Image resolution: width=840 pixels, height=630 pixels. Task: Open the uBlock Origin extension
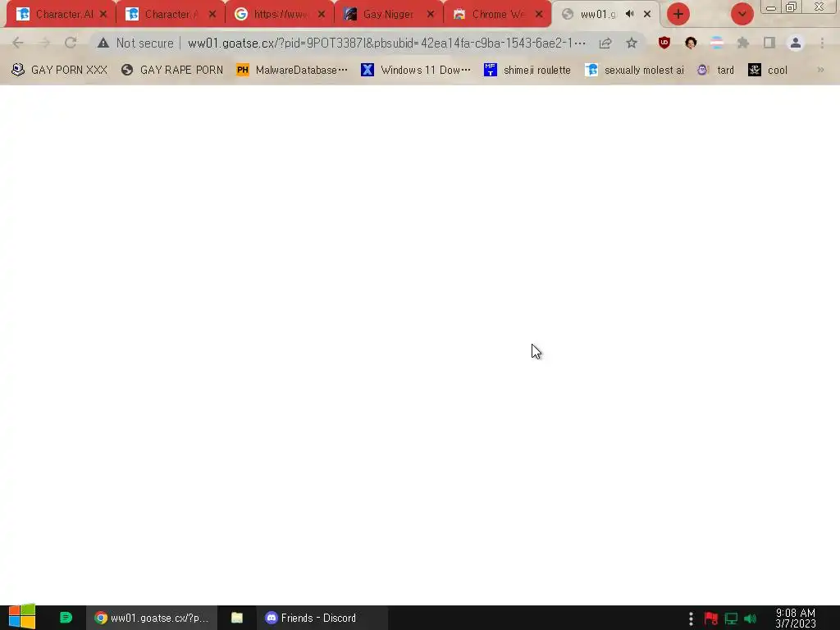point(664,43)
